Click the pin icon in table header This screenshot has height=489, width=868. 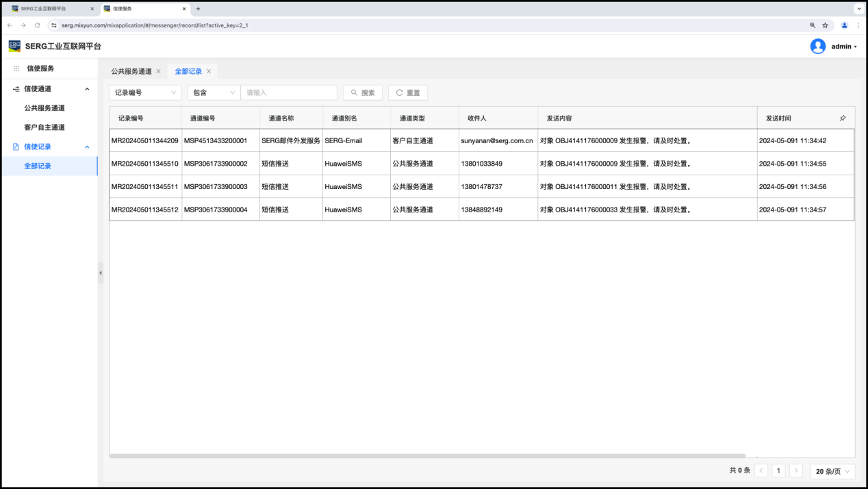[843, 118]
